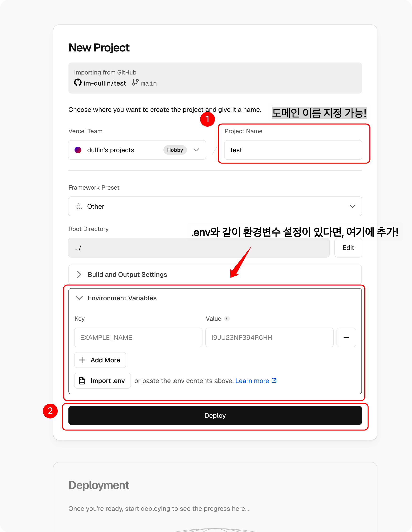Click the plus icon in Add More

tap(82, 360)
